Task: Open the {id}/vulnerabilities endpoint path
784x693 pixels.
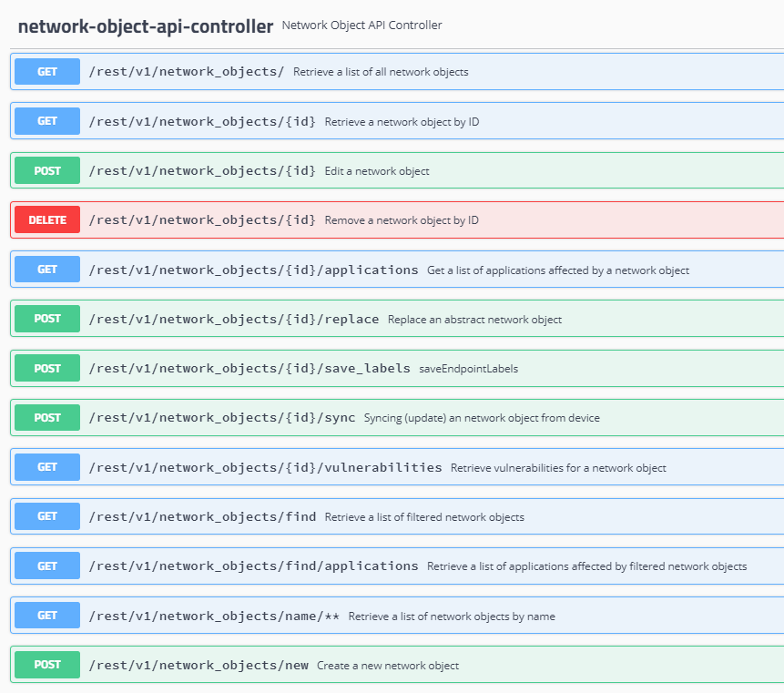Action: [265, 467]
